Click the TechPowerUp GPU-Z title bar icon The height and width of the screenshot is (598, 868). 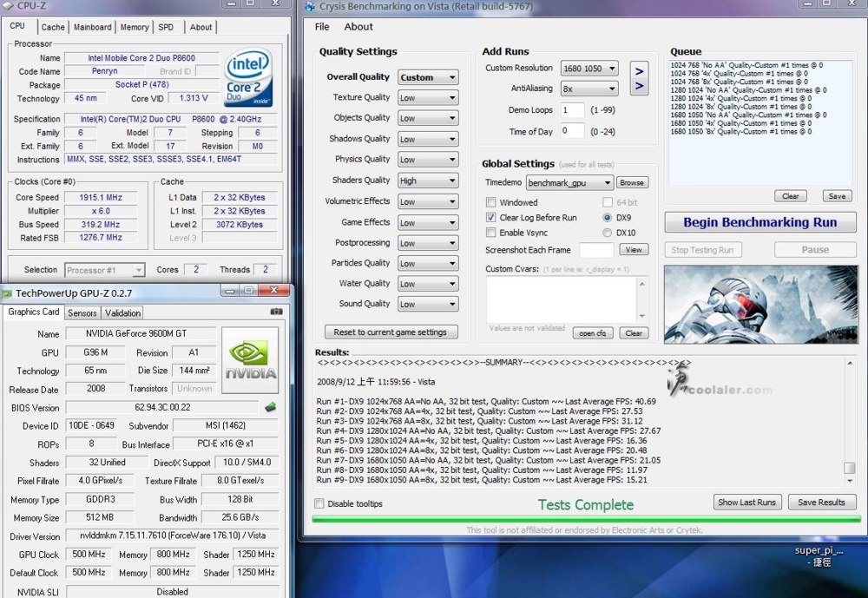click(x=7, y=292)
